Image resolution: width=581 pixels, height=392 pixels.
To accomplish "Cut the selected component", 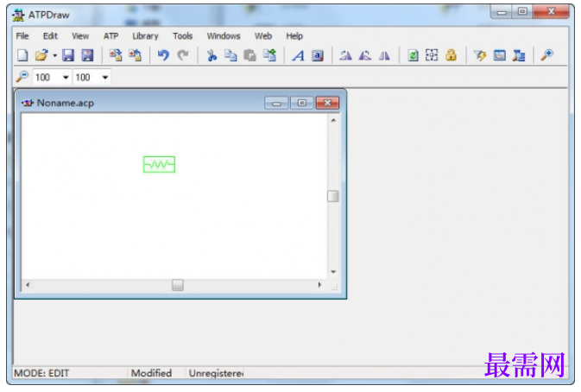I will point(212,55).
